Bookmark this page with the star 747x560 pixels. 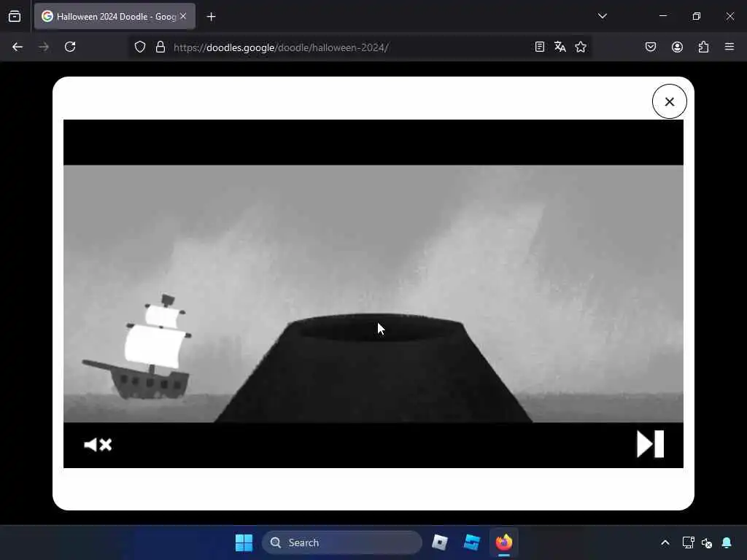pyautogui.click(x=580, y=47)
